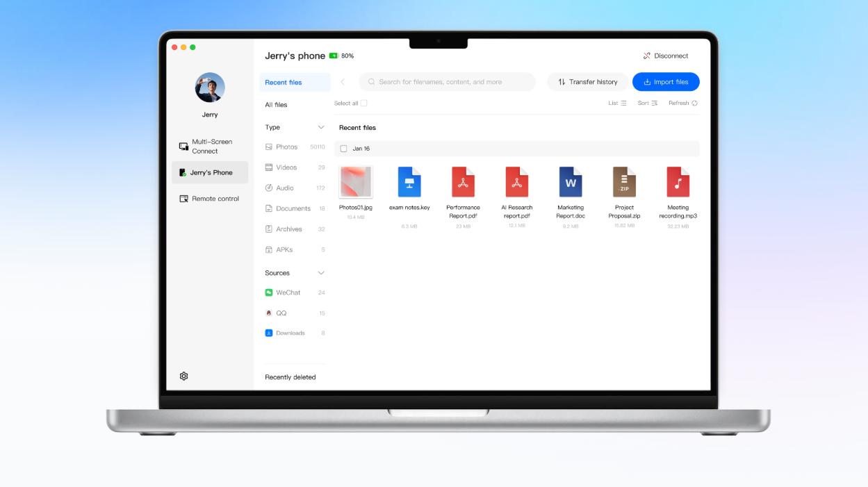Click the settings gear icon

pyautogui.click(x=184, y=376)
